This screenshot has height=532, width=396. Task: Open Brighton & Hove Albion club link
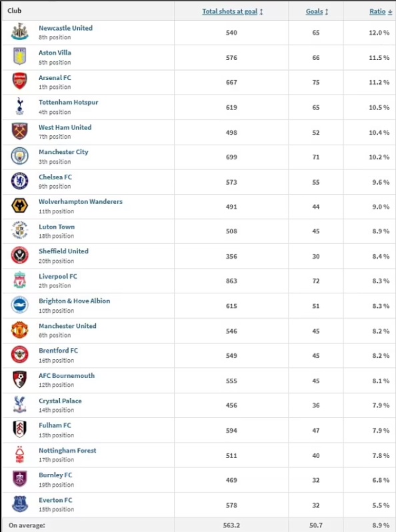coord(74,301)
